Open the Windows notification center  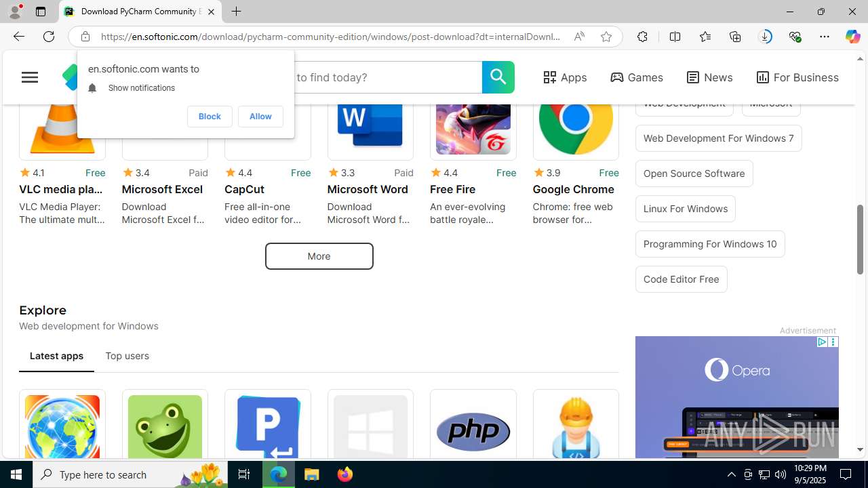pyautogui.click(x=846, y=474)
